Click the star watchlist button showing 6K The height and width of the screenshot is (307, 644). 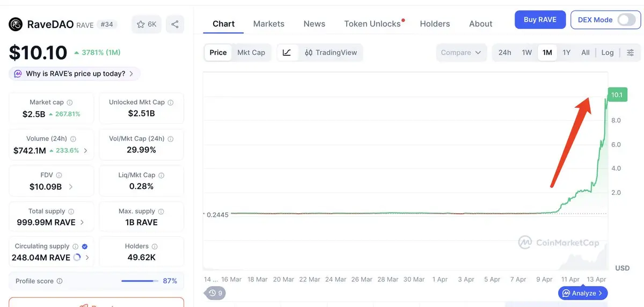(146, 24)
